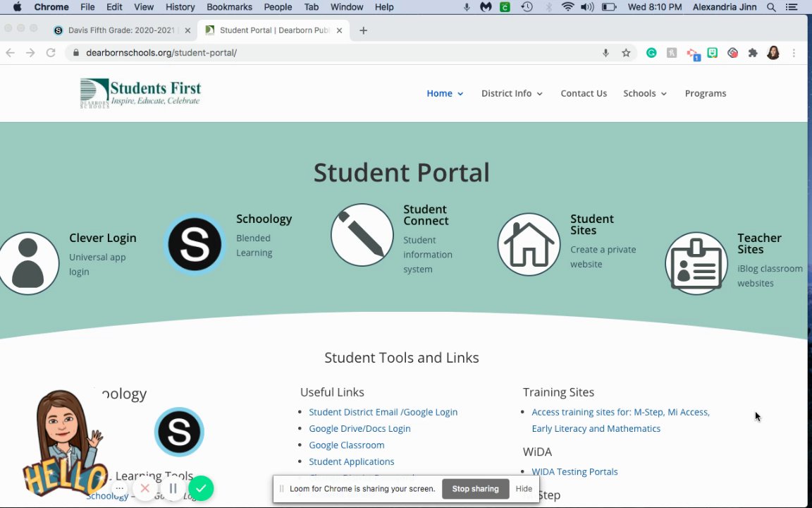Image resolution: width=812 pixels, height=508 pixels.
Task: Open the Programs page
Action: pyautogui.click(x=706, y=93)
